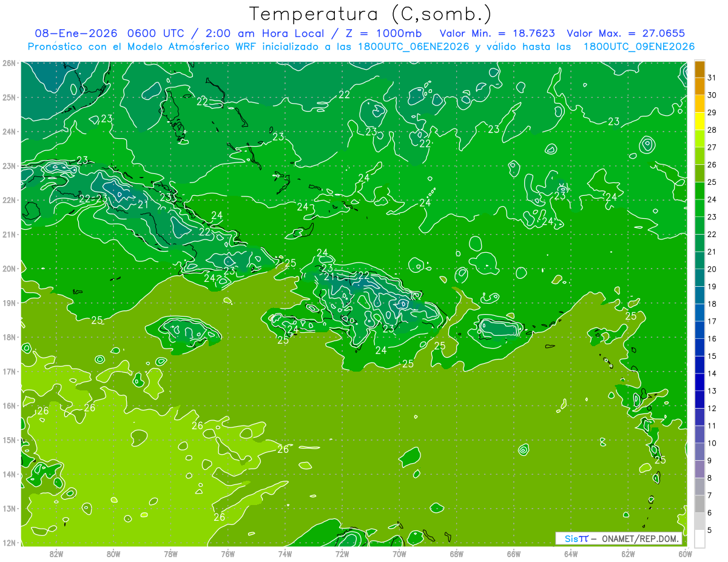Click the 24N latitude axis label
This screenshot has width=728, height=562.
click(x=8, y=132)
